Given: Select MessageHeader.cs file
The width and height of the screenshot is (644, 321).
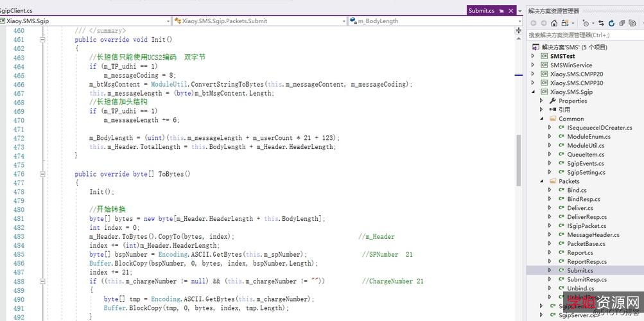Looking at the screenshot, I should pos(593,235).
